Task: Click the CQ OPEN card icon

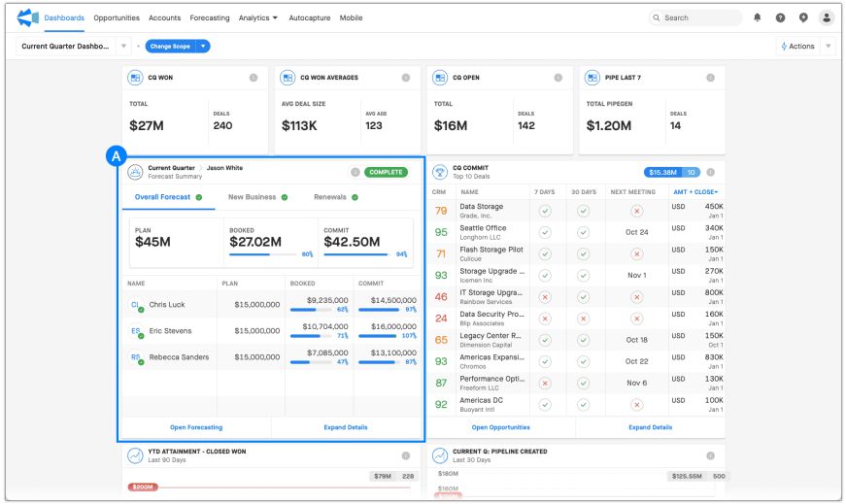Action: [440, 78]
